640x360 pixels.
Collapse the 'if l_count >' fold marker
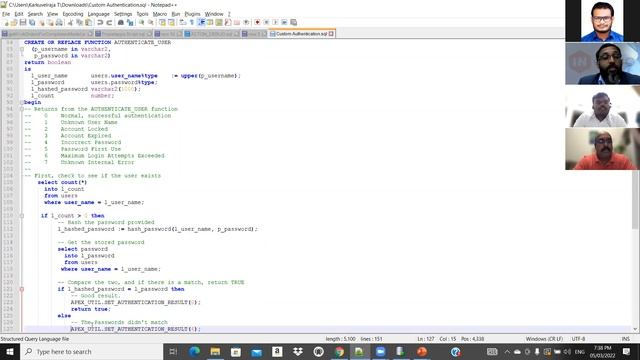(x=22, y=216)
